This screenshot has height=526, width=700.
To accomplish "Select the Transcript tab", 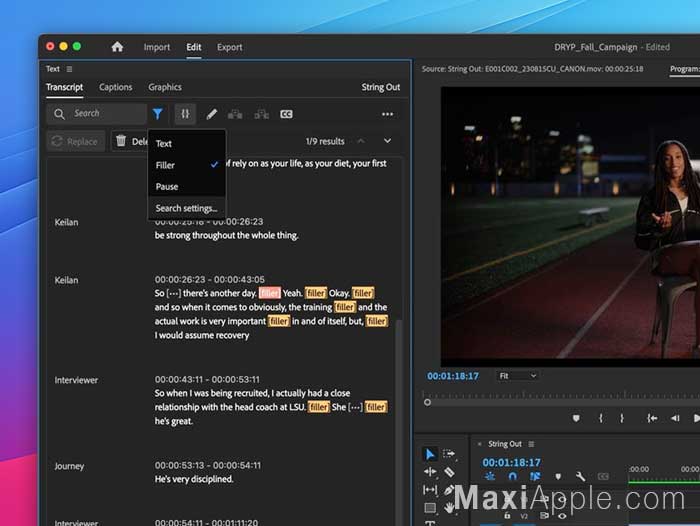I will pos(64,87).
